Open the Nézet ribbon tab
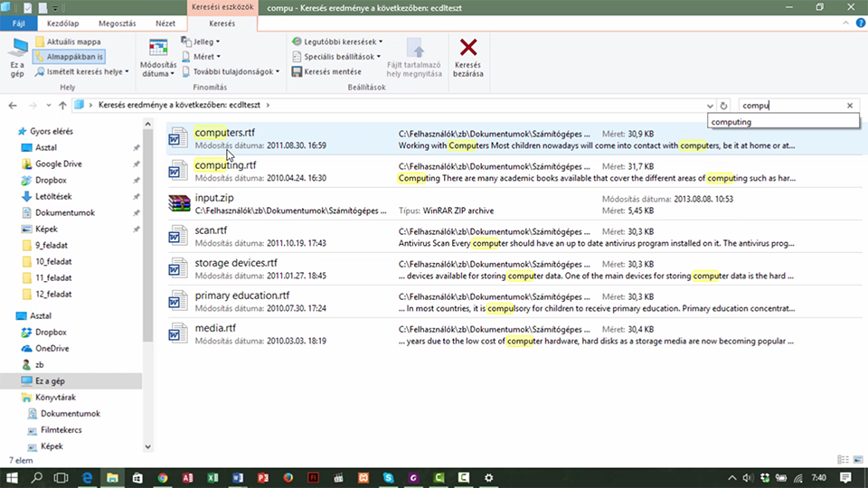This screenshot has width=868, height=488. pyautogui.click(x=165, y=23)
